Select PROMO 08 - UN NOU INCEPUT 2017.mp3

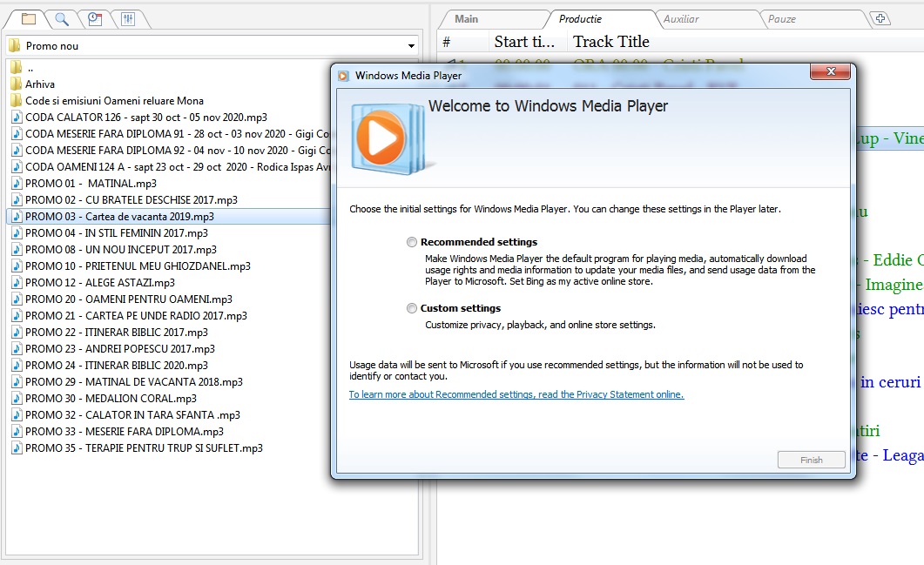[121, 249]
